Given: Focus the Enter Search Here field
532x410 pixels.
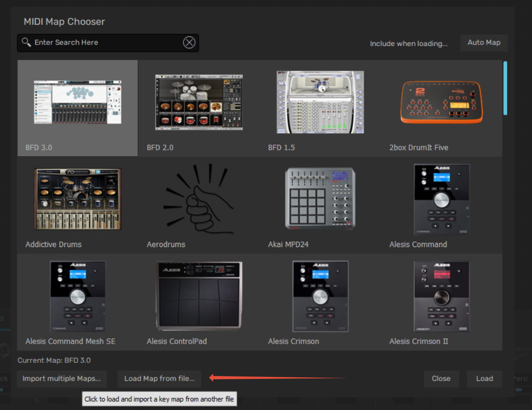Looking at the screenshot, I should (108, 43).
